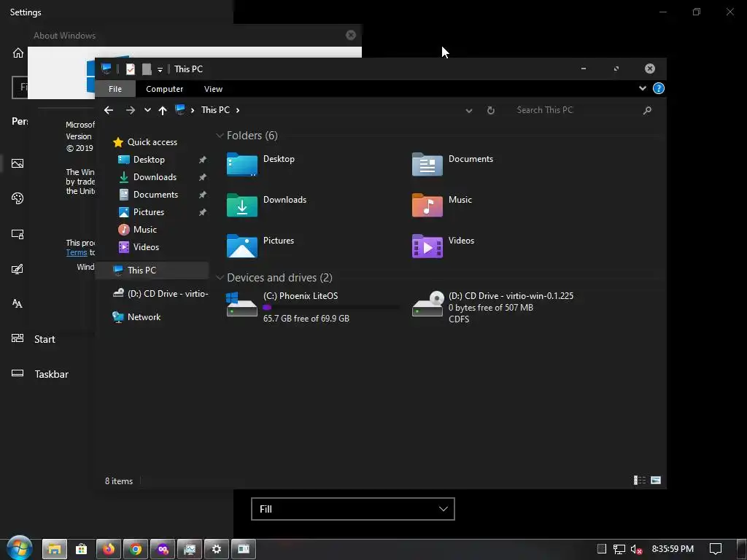The height and width of the screenshot is (560, 747).
Task: Click the C: drive usage bar
Action: pos(331,308)
